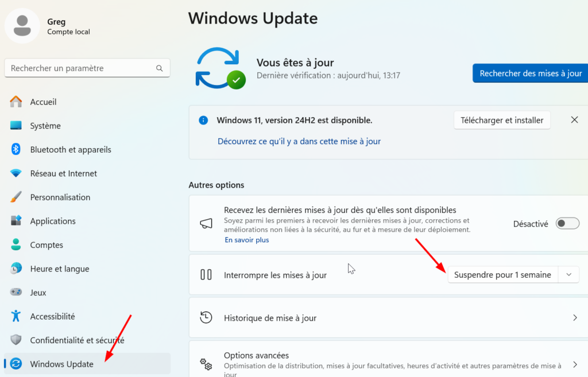Open Accueil in the sidebar
The width and height of the screenshot is (588, 377).
point(87,102)
